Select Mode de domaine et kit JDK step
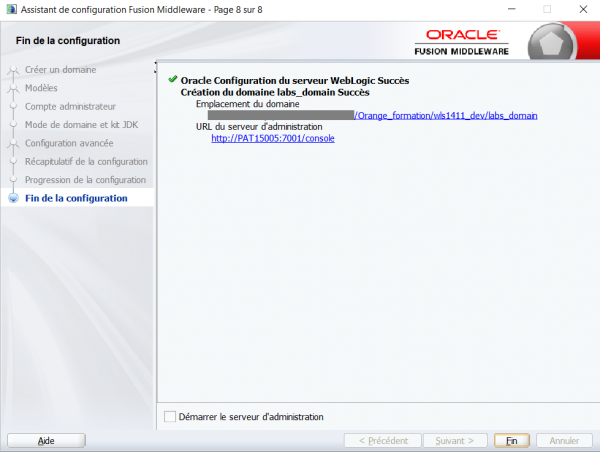600x452 pixels. point(82,125)
